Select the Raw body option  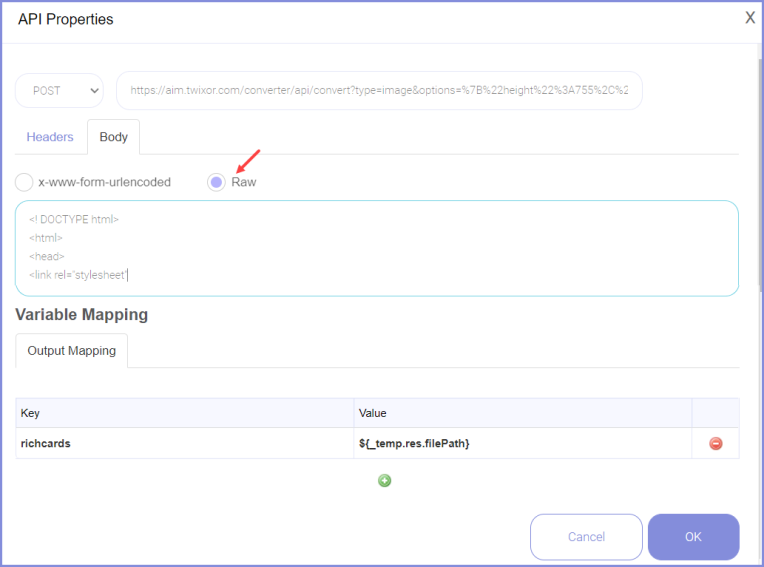click(216, 182)
